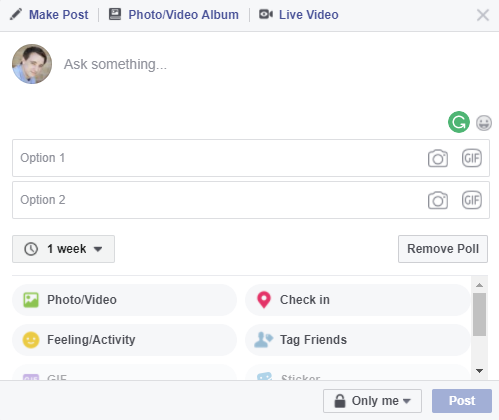The width and height of the screenshot is (499, 420).
Task: Switch to Live Video tab
Action: pyautogui.click(x=299, y=15)
